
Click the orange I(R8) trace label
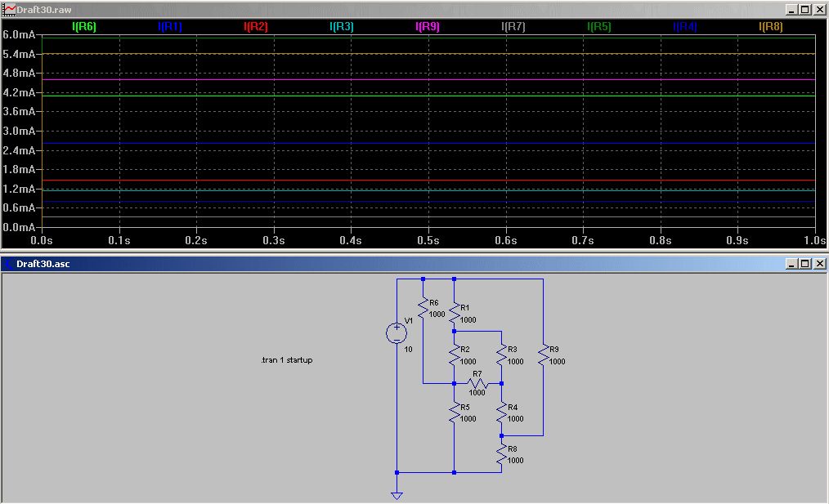(771, 27)
